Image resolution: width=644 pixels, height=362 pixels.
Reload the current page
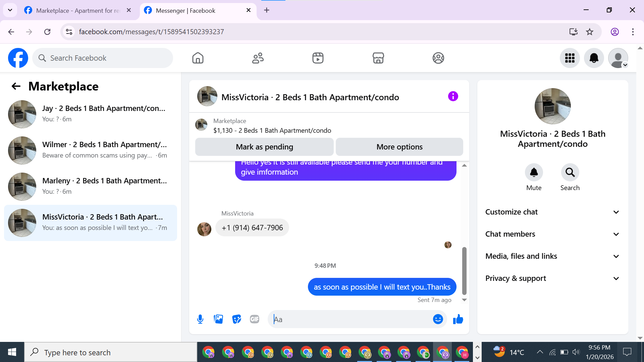click(47, 32)
